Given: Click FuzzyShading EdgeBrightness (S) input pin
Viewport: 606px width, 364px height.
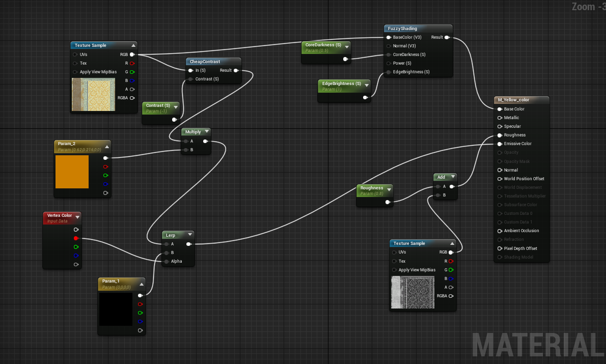Looking at the screenshot, I should [x=389, y=72].
